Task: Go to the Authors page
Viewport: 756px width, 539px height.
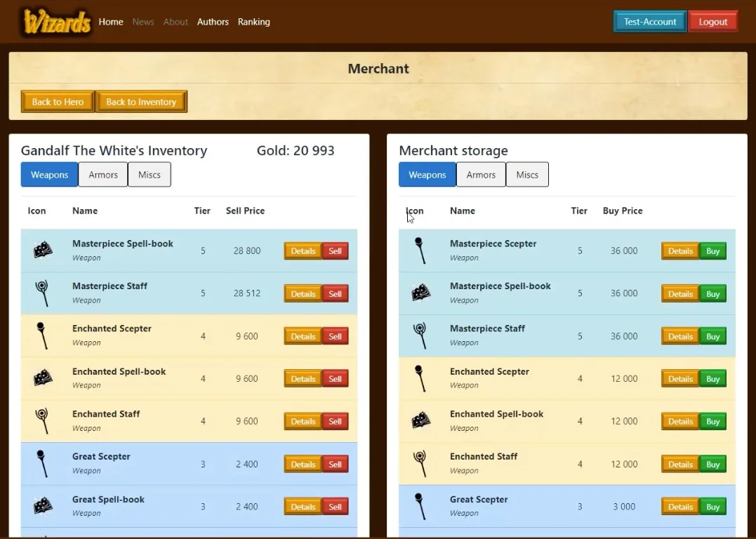Action: click(x=213, y=22)
